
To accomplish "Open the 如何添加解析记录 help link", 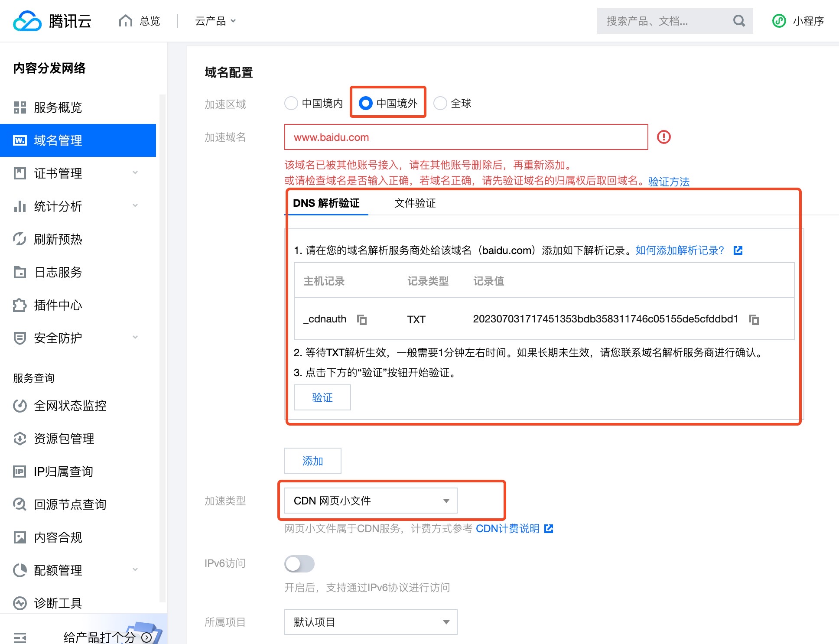I will tap(680, 250).
